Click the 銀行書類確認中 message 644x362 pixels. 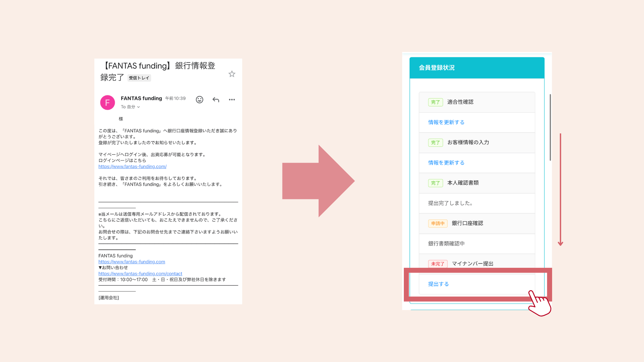446,244
